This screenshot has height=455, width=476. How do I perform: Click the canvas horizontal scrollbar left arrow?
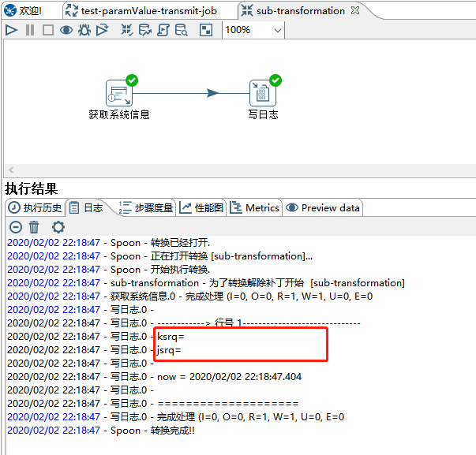click(x=11, y=170)
